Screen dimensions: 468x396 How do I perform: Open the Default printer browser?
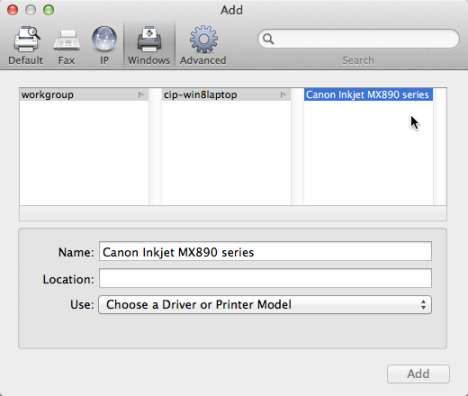26,45
